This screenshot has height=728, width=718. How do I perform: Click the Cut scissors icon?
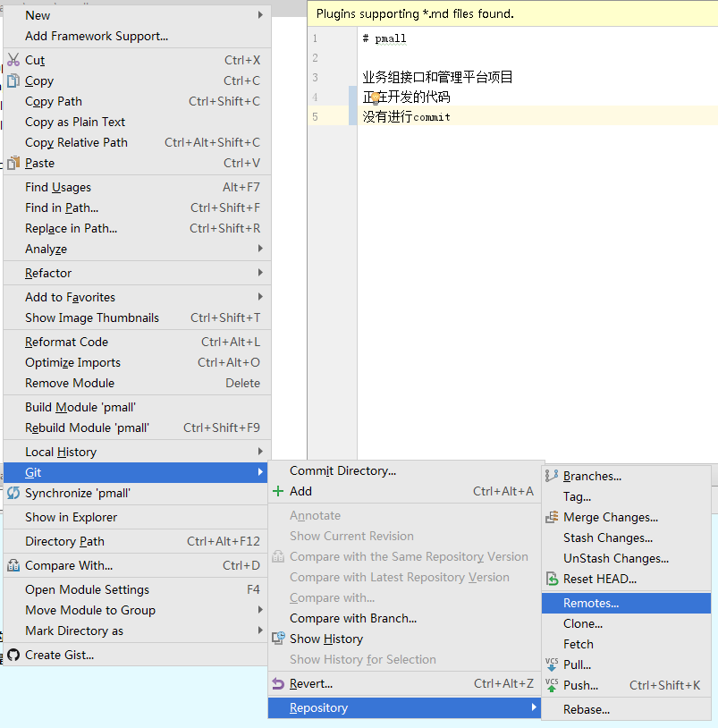pos(13,60)
